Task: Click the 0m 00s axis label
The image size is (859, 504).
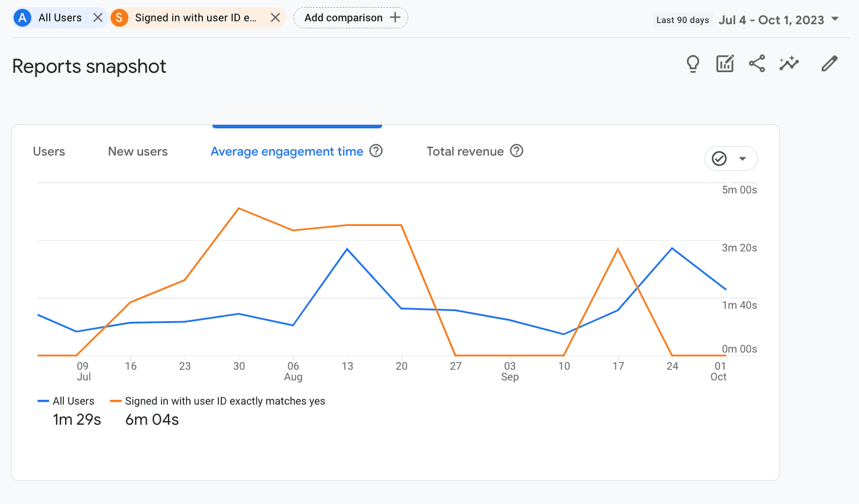Action: (739, 349)
